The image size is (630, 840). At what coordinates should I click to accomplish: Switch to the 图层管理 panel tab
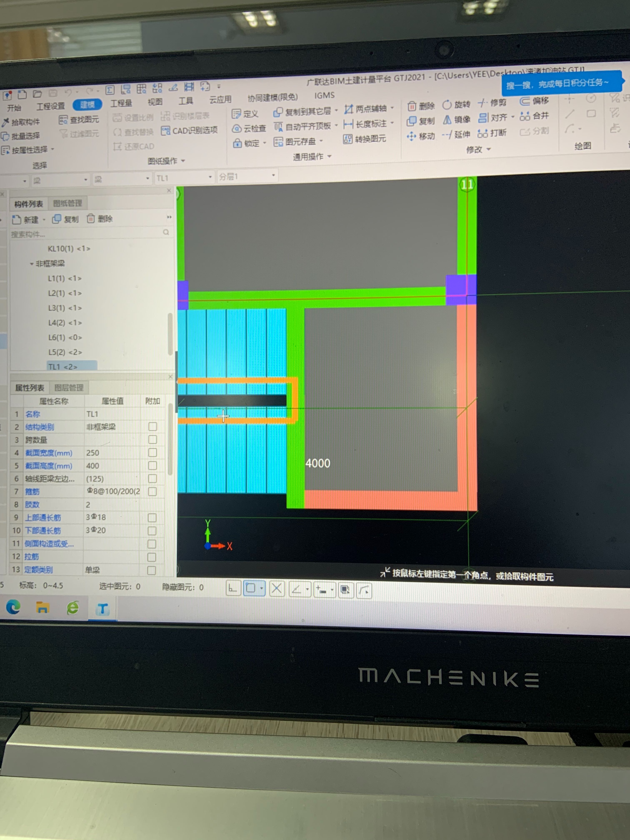[x=69, y=387]
